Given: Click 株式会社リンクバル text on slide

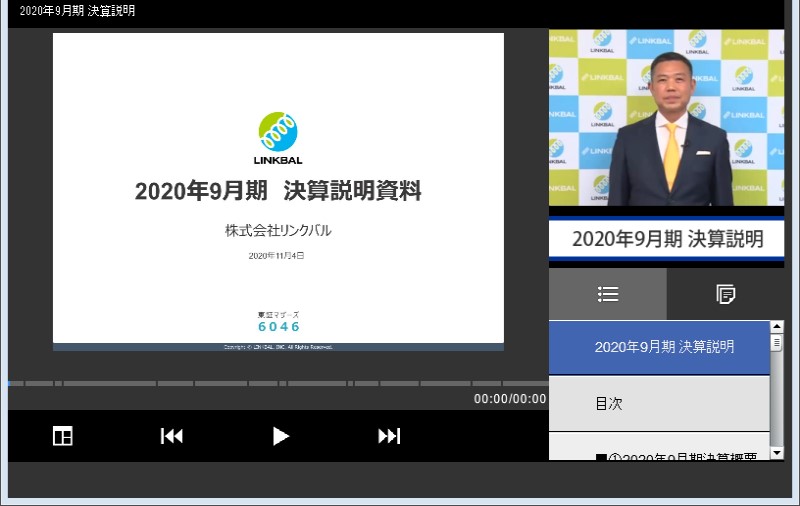Looking at the screenshot, I should [278, 231].
